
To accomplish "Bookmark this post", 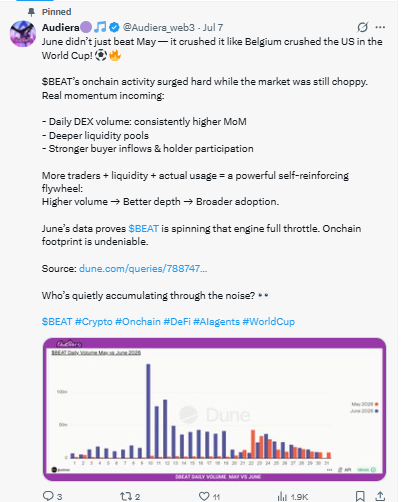I will pyautogui.click(x=360, y=496).
